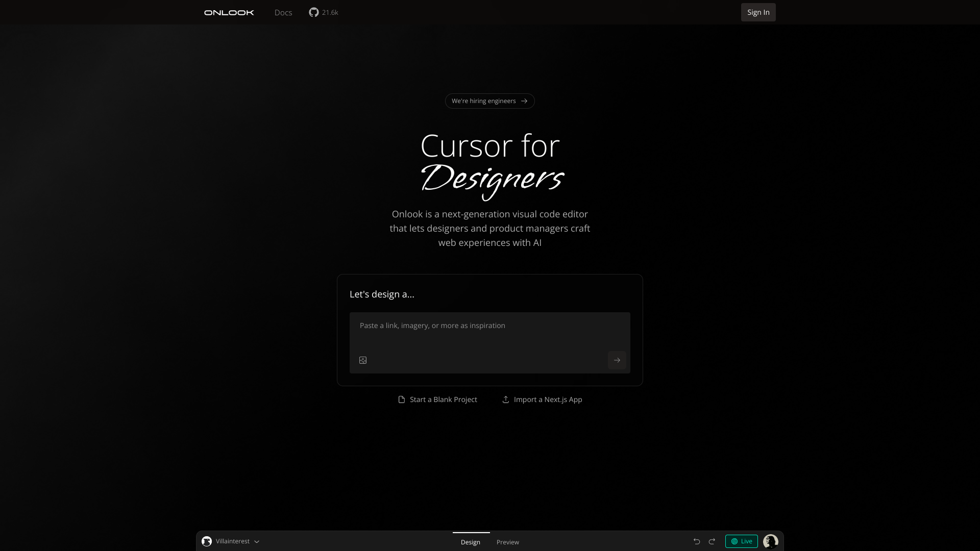Click the image upload icon
980x551 pixels.
click(363, 360)
